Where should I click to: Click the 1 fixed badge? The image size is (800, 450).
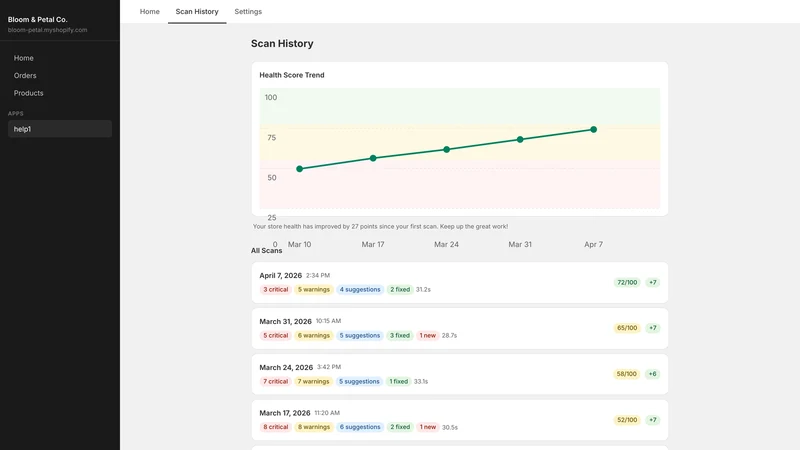tap(398, 382)
